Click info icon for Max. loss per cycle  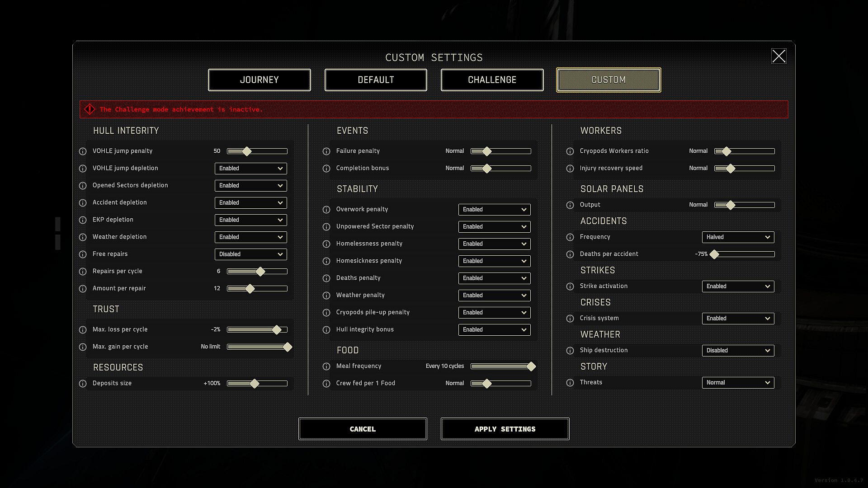click(83, 330)
